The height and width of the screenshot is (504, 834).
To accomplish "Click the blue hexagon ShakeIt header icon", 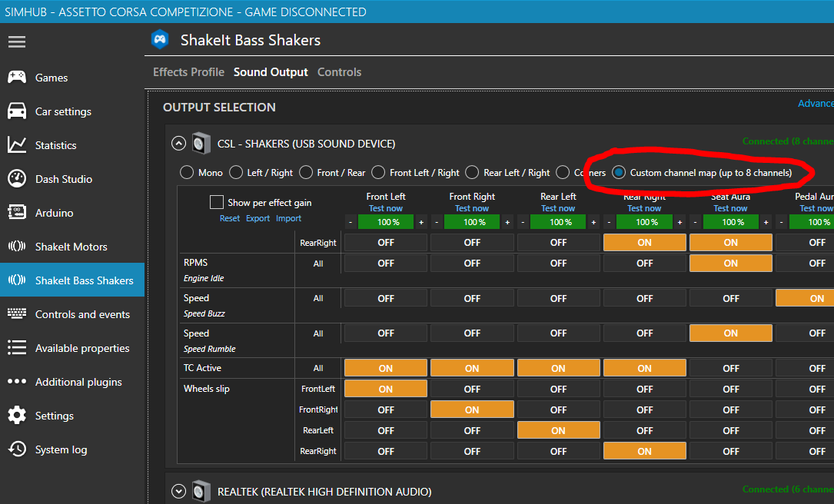I will (160, 40).
